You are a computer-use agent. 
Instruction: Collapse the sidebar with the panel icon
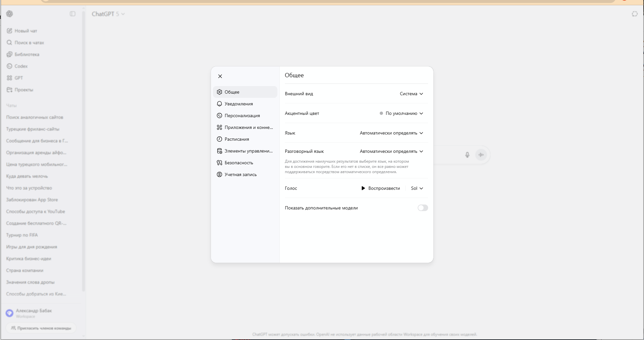73,14
